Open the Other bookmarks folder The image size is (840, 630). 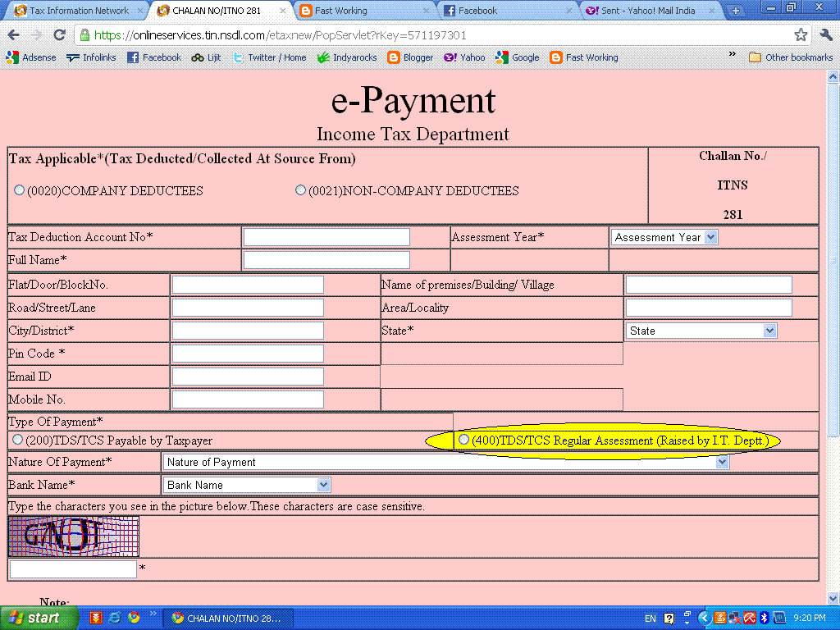coord(791,57)
